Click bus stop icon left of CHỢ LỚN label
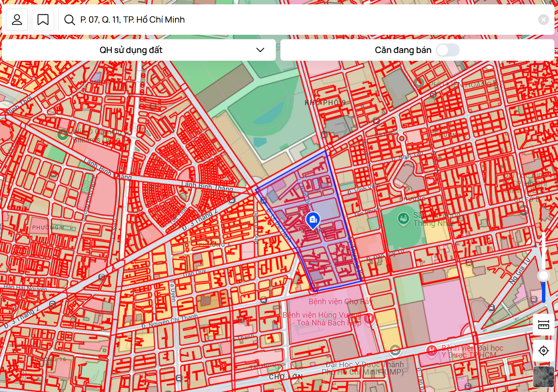 click(179, 378)
